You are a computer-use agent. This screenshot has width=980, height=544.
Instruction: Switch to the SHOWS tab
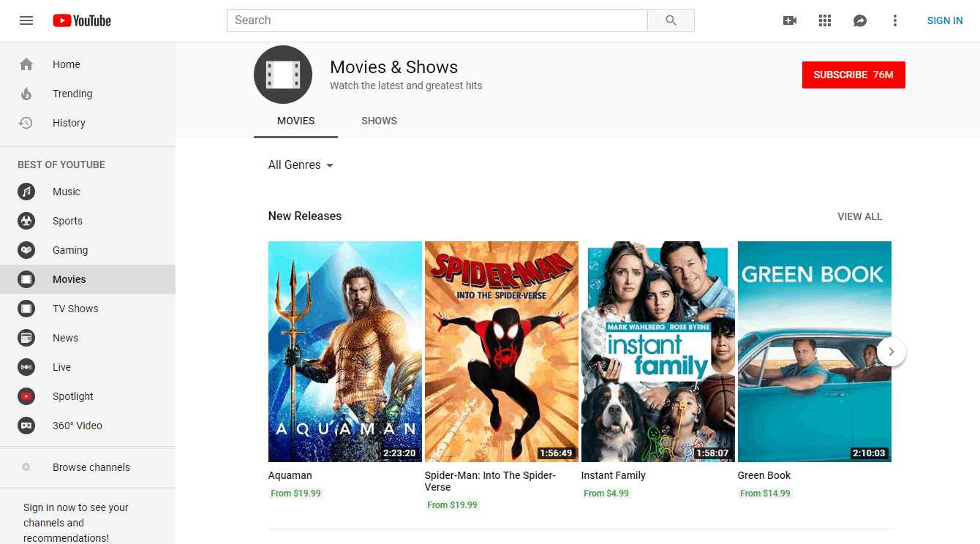point(379,121)
